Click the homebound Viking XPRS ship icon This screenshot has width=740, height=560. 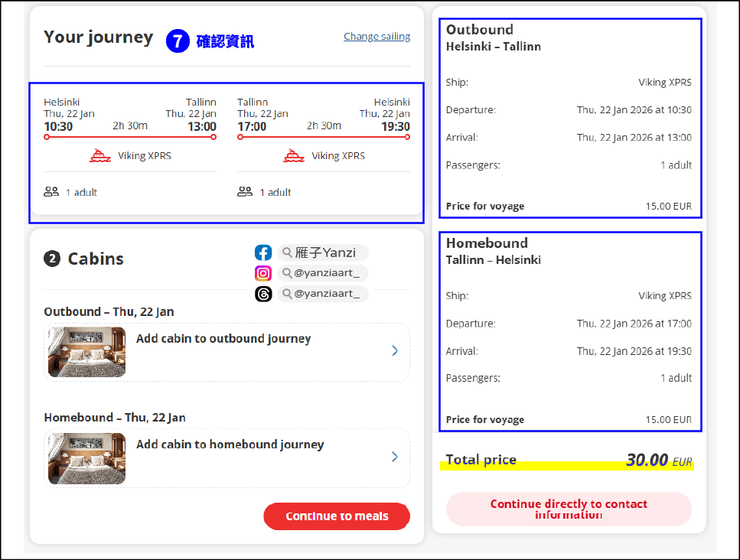[x=294, y=156]
